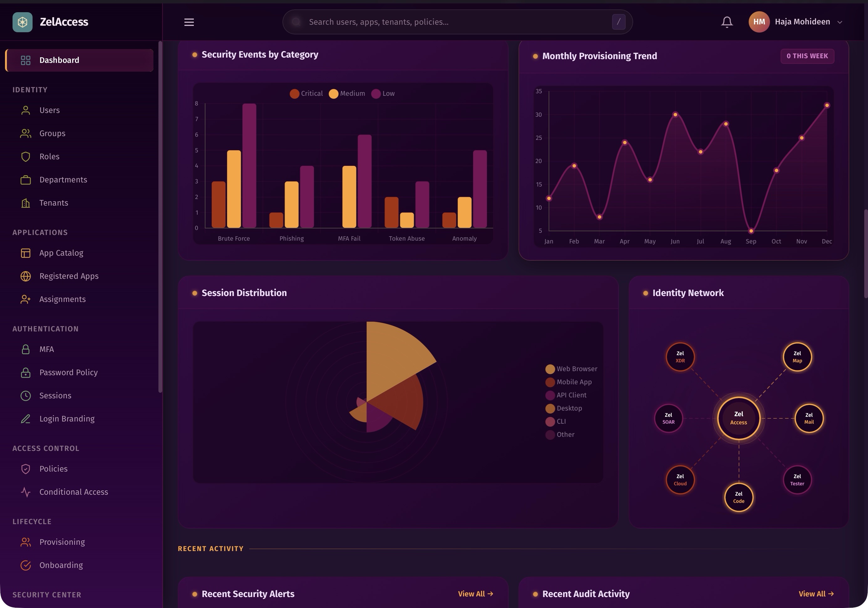Toggle the Medium series legend entry

(347, 93)
